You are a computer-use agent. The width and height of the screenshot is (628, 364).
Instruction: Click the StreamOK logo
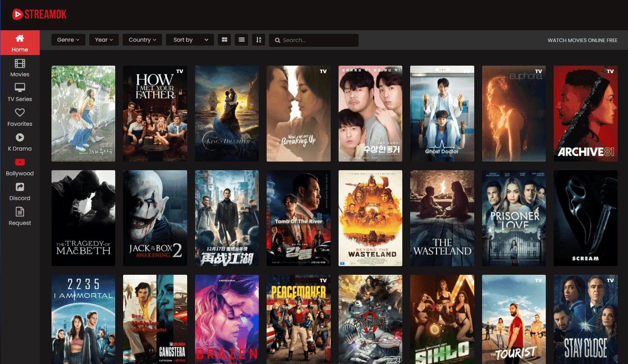point(39,15)
